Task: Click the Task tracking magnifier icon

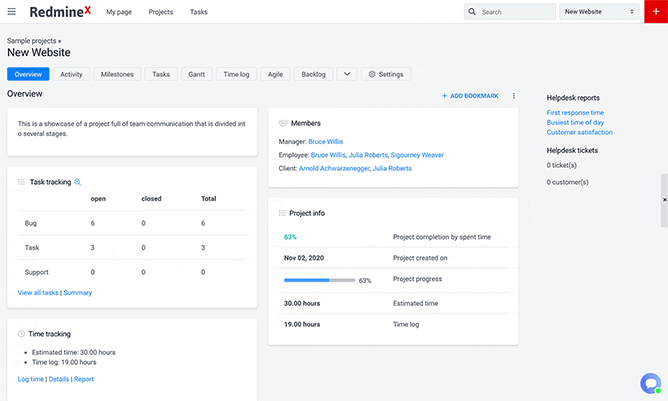Action: pyautogui.click(x=78, y=182)
